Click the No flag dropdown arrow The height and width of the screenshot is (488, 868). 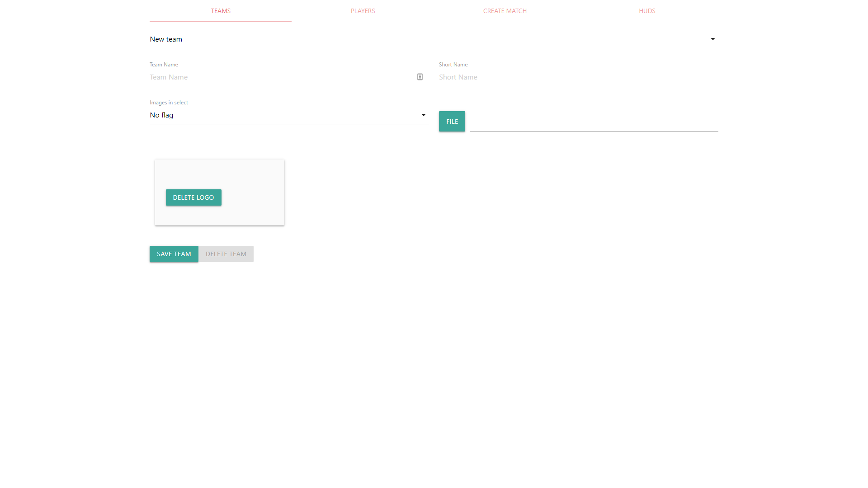(423, 115)
